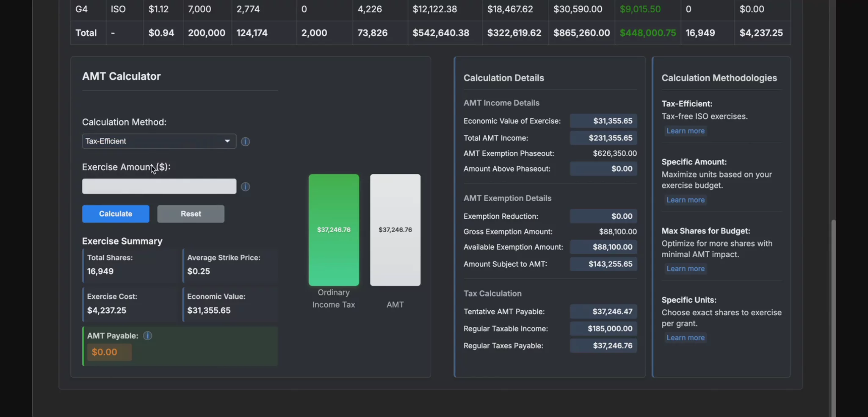Click the green Ordinary Income Tax bar
Image resolution: width=868 pixels, height=417 pixels.
(334, 230)
